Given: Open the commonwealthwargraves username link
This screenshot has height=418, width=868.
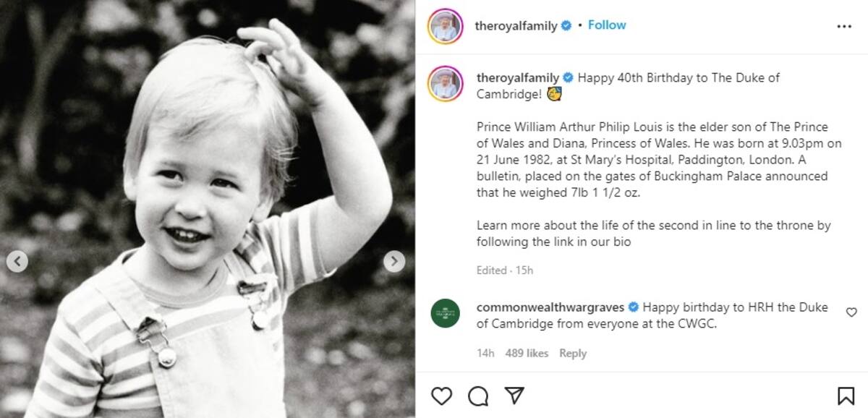Looking at the screenshot, I should point(550,307).
